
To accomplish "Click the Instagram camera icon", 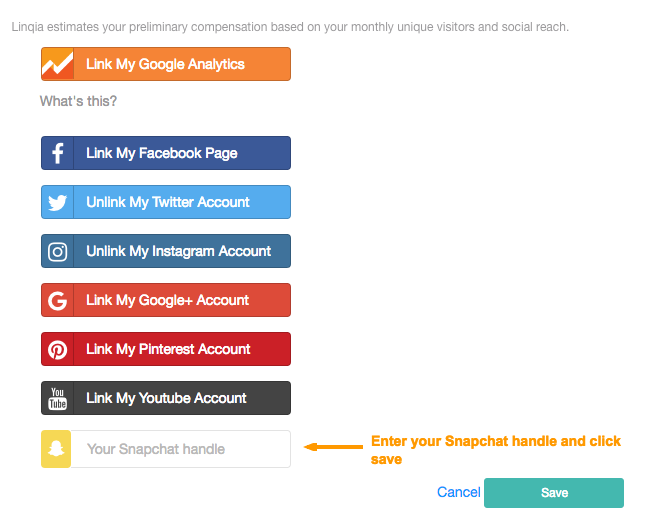I will point(58,251).
